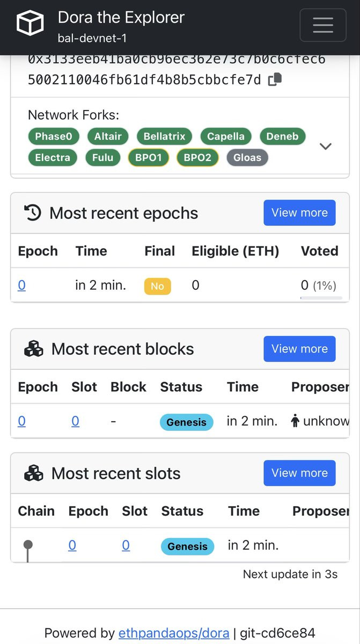The height and width of the screenshot is (644, 360).
Task: Open the ethpandaops/dora footer link
Action: click(174, 633)
